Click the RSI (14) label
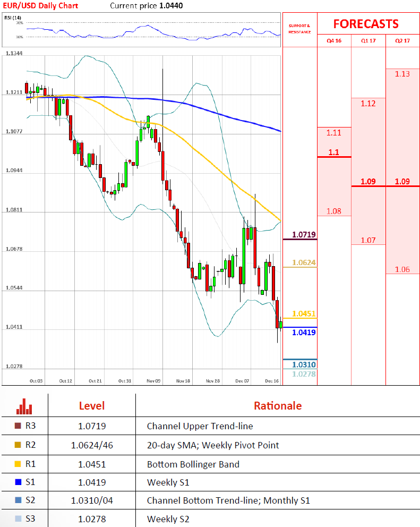The height and width of the screenshot is (527, 420). (13, 18)
